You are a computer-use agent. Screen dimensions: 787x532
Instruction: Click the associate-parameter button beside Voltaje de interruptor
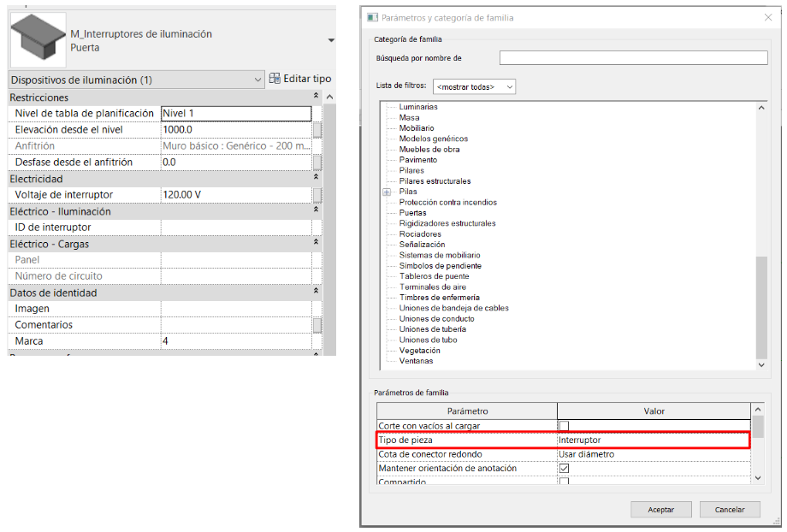click(x=317, y=195)
